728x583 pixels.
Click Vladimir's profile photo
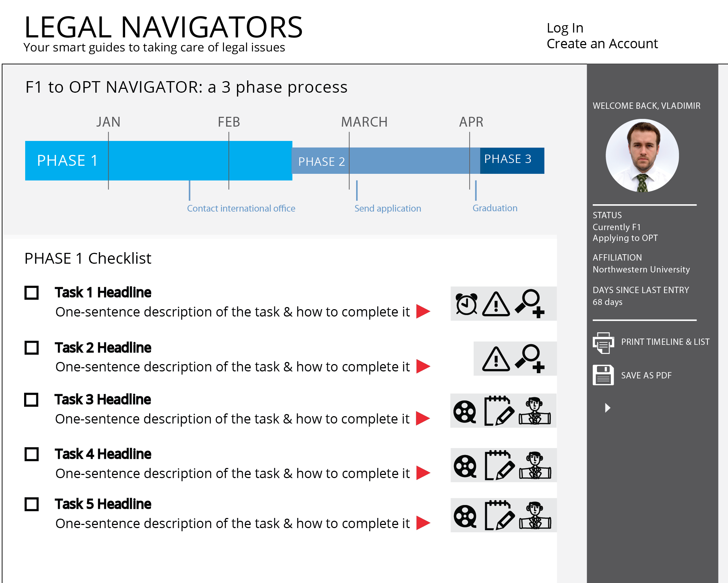coord(642,156)
